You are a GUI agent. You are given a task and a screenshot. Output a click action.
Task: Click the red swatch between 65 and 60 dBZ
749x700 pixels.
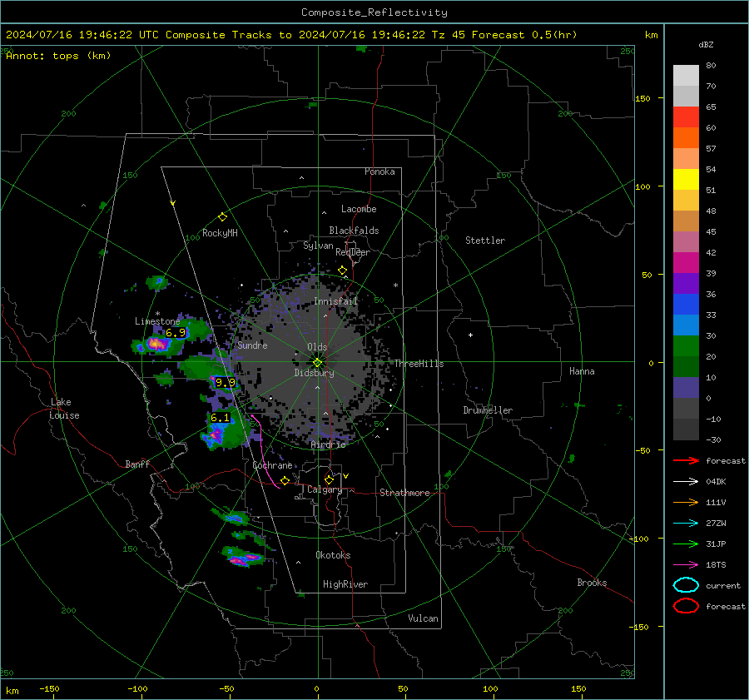(x=686, y=117)
